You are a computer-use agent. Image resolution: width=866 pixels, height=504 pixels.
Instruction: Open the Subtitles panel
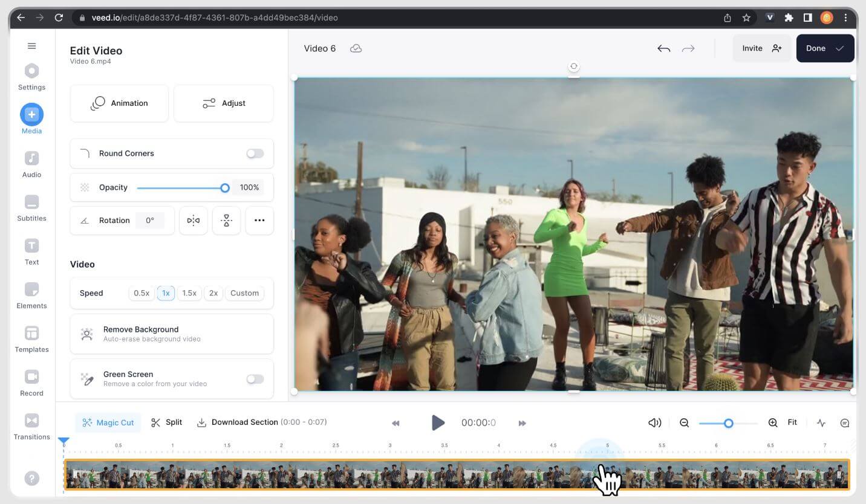point(31,208)
